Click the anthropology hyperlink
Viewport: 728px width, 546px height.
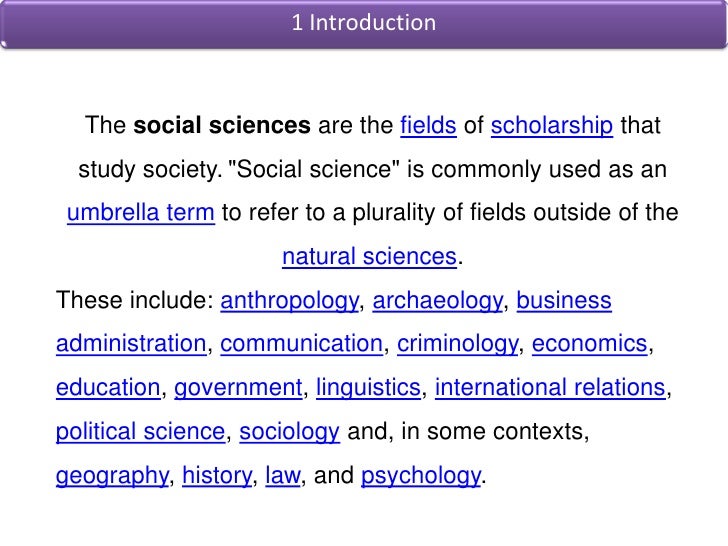pos(289,301)
